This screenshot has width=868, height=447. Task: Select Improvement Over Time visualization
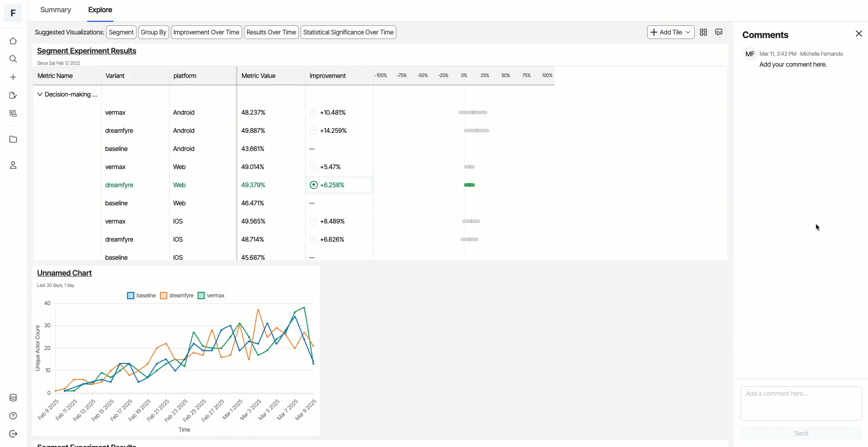coord(206,32)
